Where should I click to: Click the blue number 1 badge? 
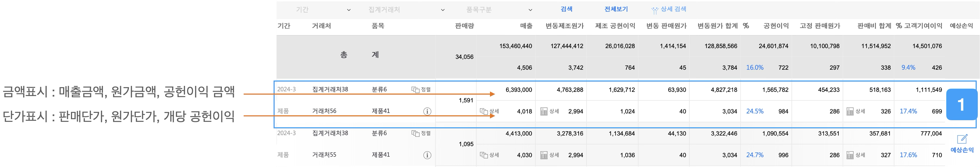(961, 105)
